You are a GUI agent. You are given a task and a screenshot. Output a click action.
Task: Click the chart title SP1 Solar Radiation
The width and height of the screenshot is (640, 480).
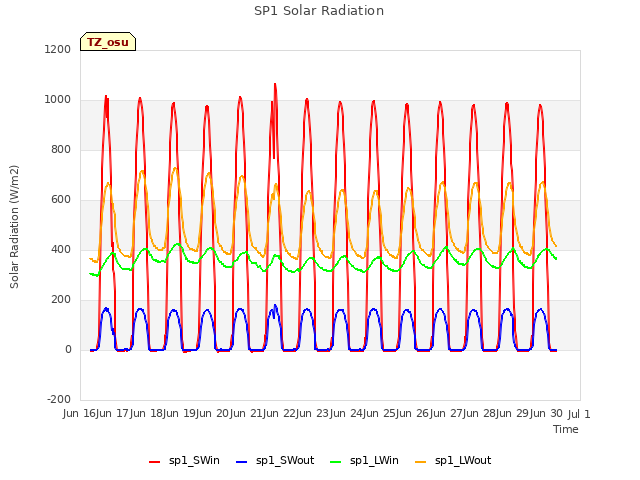(x=319, y=11)
